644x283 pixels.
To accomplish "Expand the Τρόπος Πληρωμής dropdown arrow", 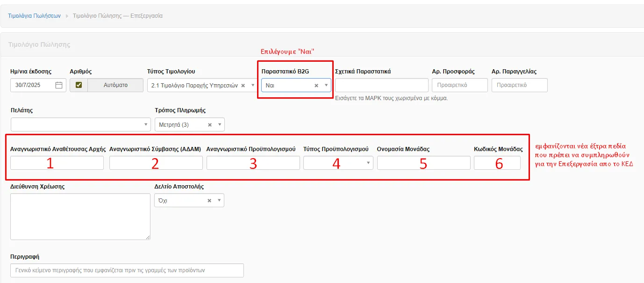I will [x=219, y=125].
